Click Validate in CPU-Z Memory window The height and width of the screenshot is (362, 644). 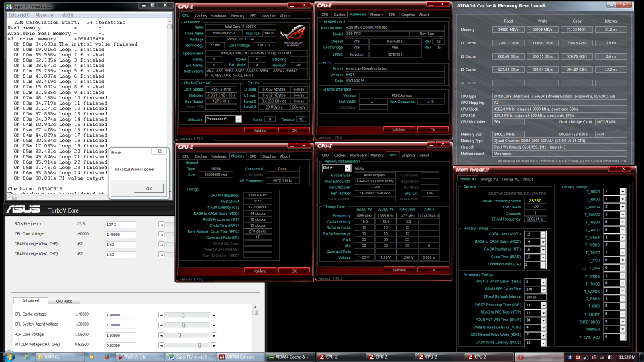(x=260, y=271)
